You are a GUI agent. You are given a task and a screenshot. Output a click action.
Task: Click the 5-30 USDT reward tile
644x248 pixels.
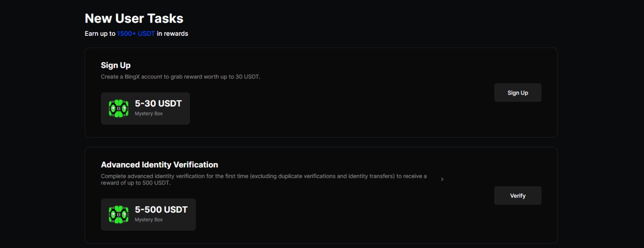coord(145,109)
